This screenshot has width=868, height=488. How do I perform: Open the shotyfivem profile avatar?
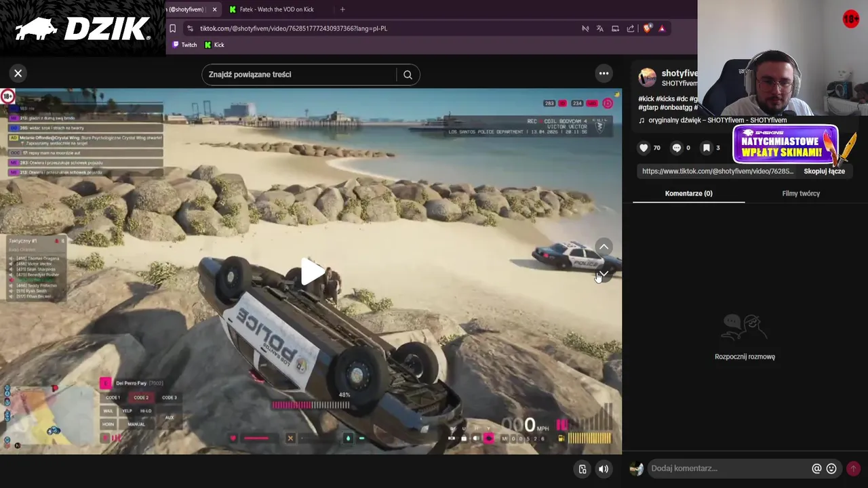tap(648, 77)
